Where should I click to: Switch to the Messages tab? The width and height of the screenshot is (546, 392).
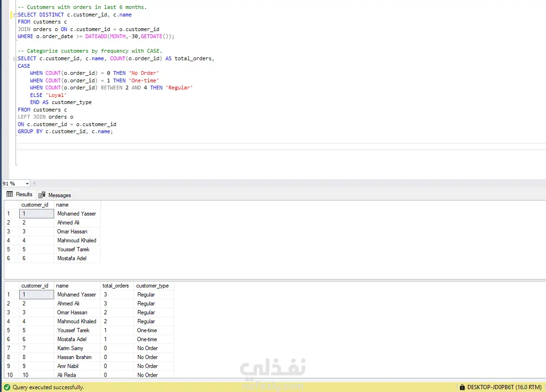55,195
